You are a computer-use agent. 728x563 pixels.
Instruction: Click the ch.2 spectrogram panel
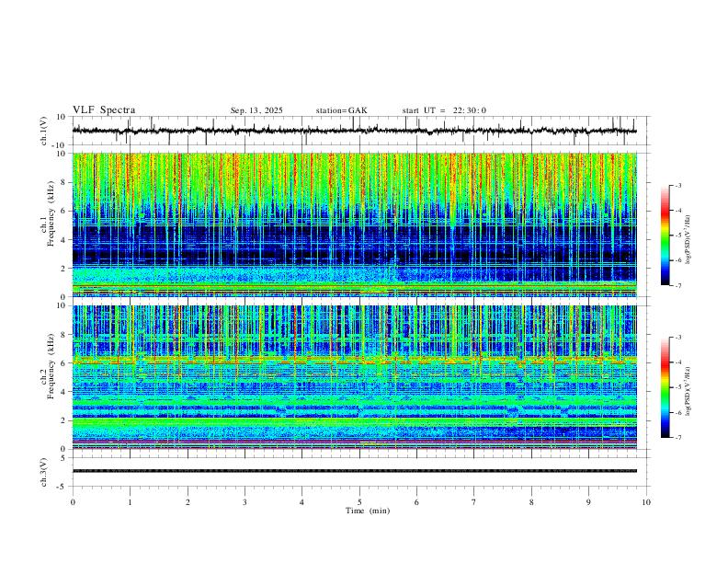point(354,377)
